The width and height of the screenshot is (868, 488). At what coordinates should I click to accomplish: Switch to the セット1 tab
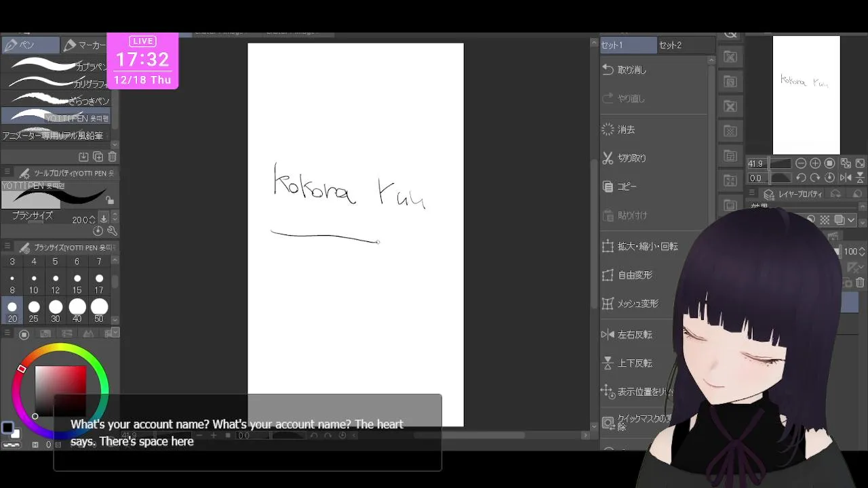tap(628, 45)
